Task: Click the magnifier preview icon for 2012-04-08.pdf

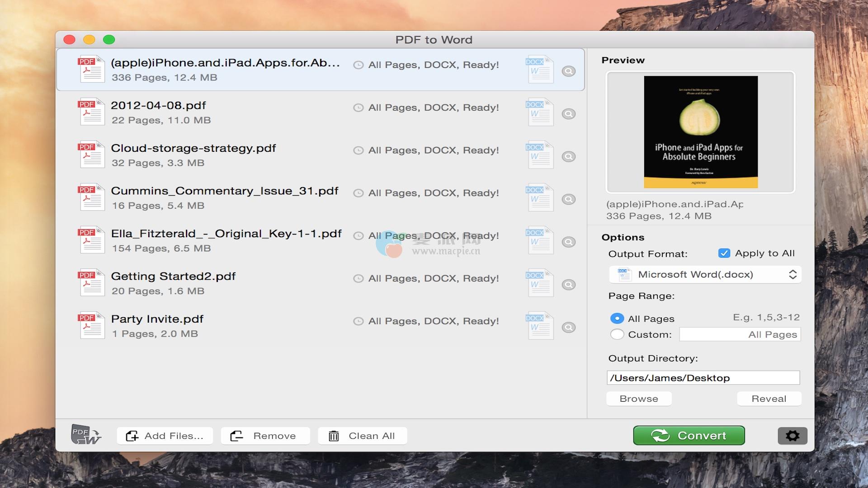Action: 568,114
